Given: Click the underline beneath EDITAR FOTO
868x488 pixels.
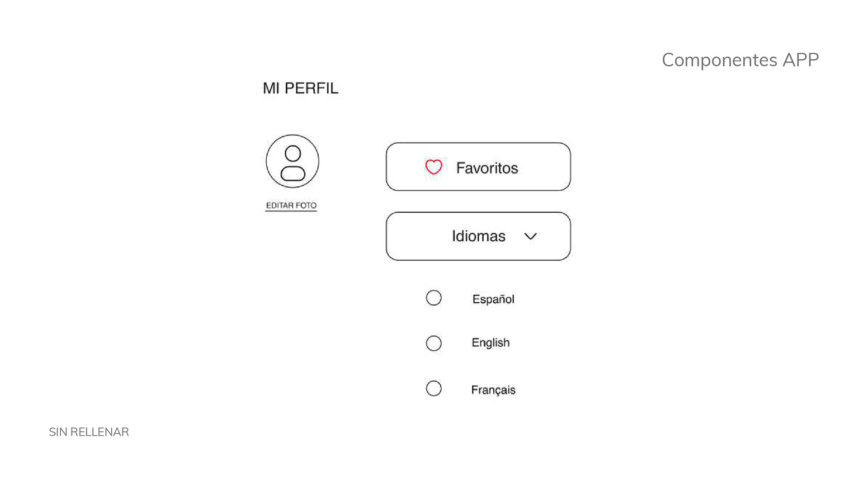Looking at the screenshot, I should tap(291, 211).
